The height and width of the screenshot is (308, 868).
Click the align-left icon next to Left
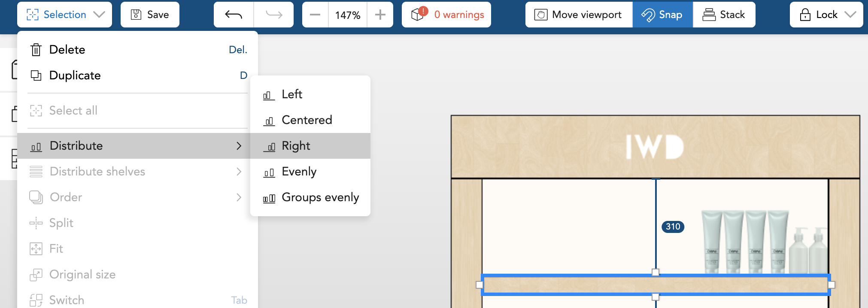coord(269,95)
